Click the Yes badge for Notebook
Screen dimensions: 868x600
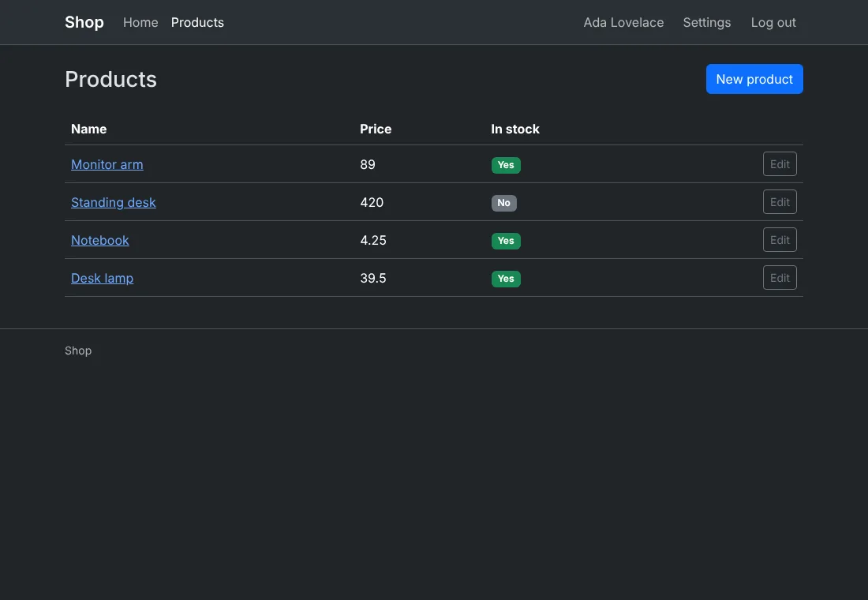click(506, 241)
